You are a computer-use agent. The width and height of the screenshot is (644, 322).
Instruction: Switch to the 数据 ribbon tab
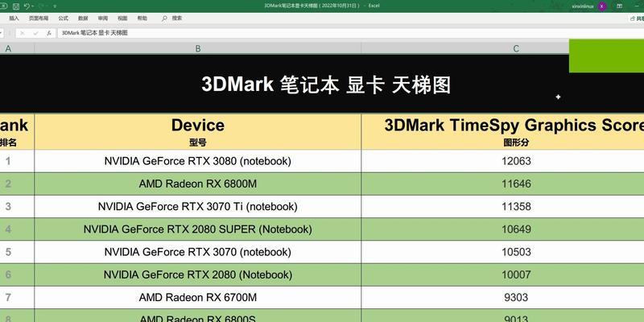click(x=83, y=19)
